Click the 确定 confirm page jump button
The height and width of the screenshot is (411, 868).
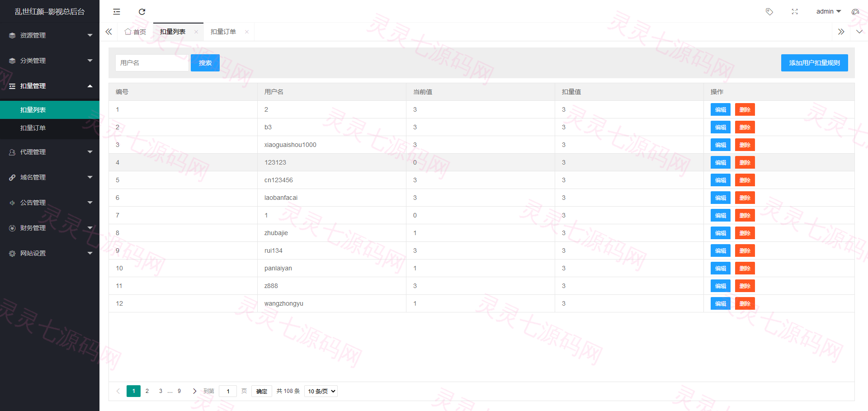[x=262, y=391]
